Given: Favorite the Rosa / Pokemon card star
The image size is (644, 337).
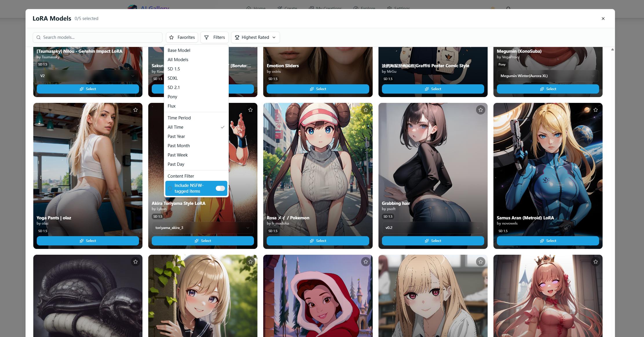Looking at the screenshot, I should tap(366, 110).
